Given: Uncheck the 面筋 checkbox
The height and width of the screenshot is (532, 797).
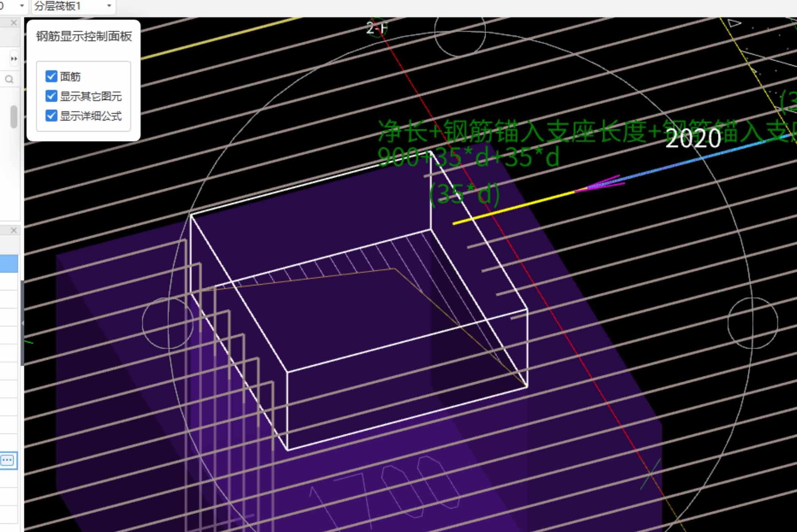Looking at the screenshot, I should point(51,76).
